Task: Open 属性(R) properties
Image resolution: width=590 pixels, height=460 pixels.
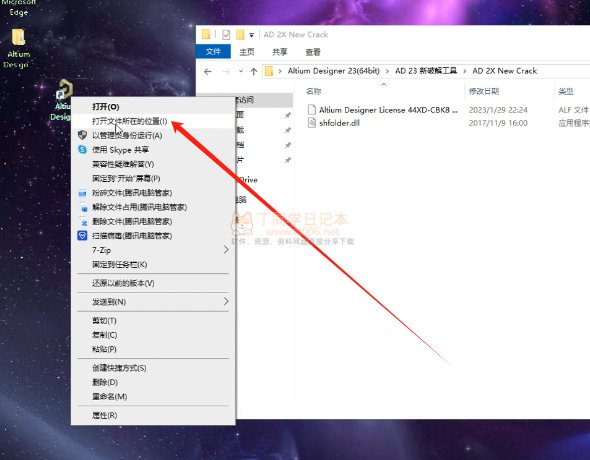Action: [154, 415]
